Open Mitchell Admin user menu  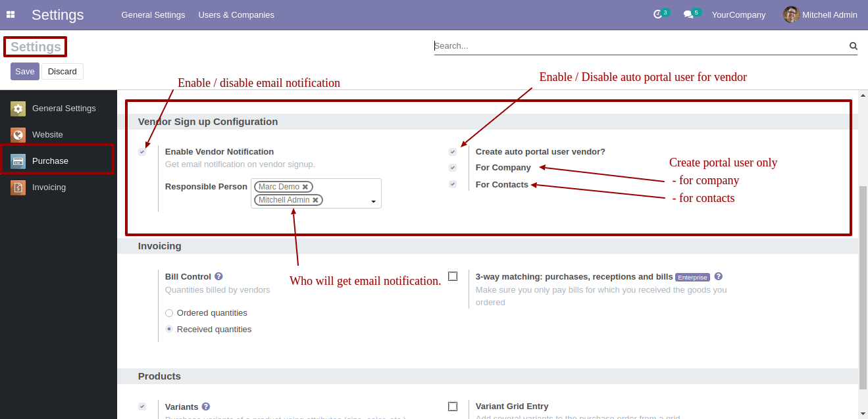pos(820,14)
